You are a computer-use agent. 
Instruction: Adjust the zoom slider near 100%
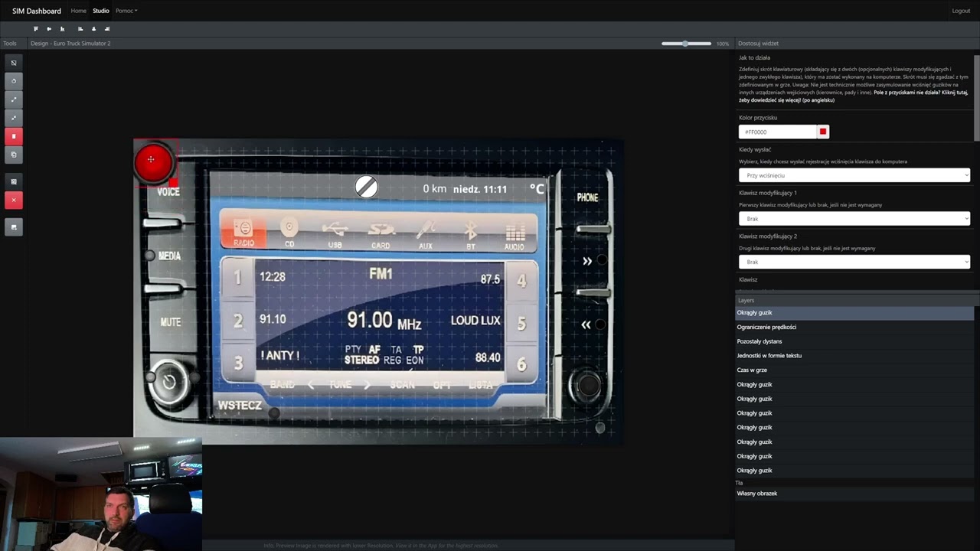pos(686,44)
